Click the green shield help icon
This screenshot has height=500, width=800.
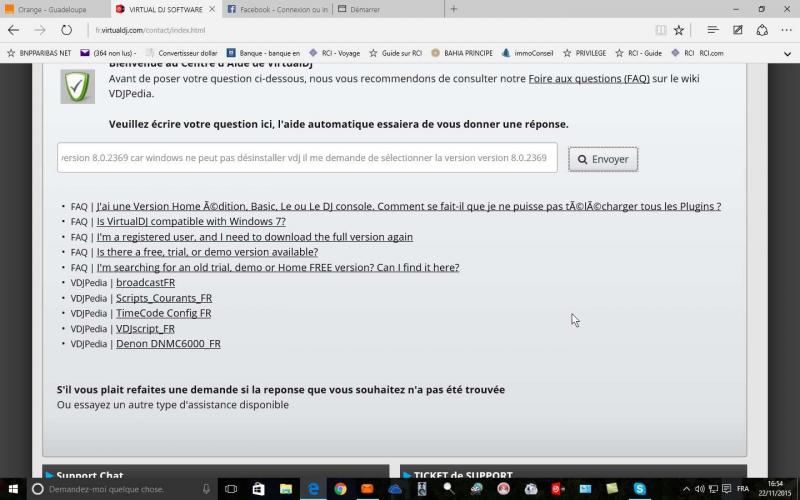(x=78, y=86)
